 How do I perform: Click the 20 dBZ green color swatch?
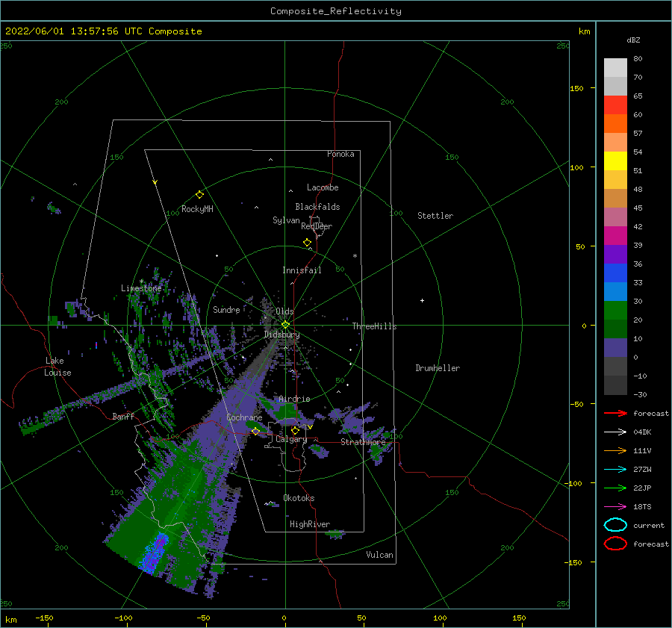[x=615, y=311]
